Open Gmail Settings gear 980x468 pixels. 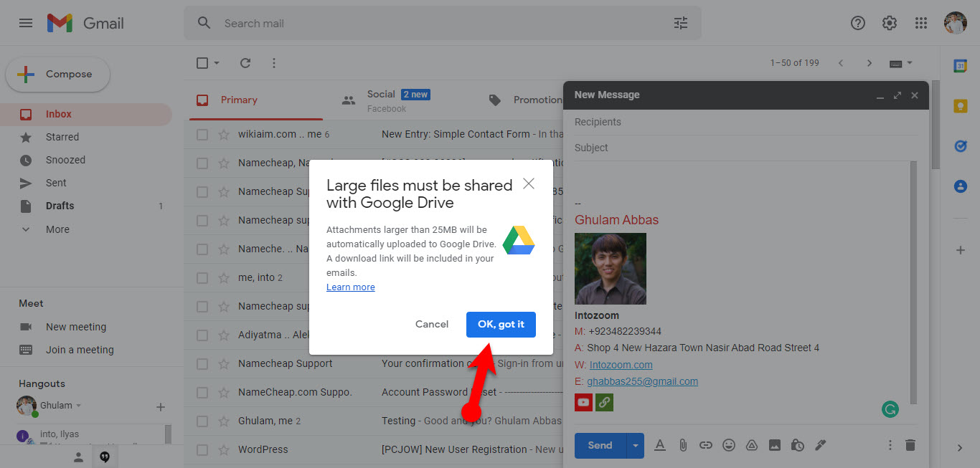890,23
